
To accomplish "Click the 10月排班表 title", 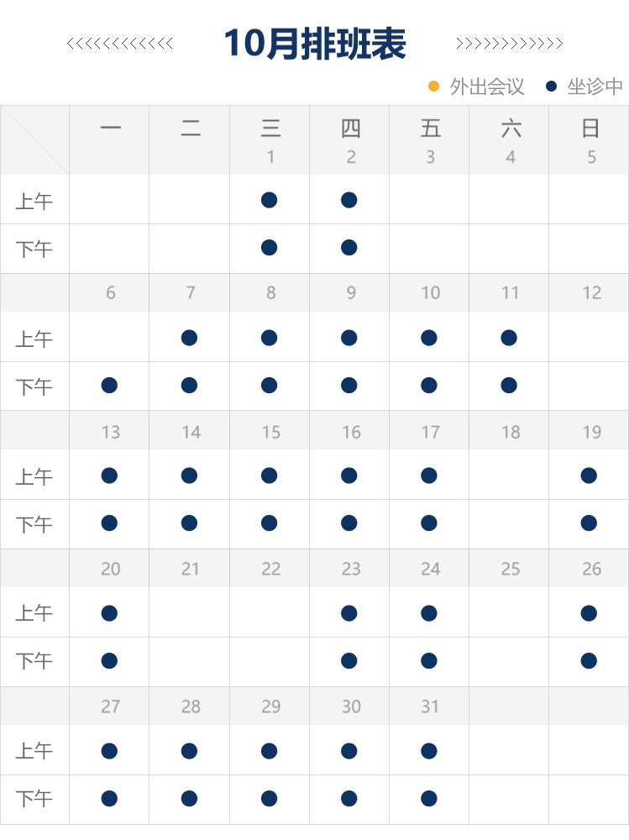I will [315, 44].
